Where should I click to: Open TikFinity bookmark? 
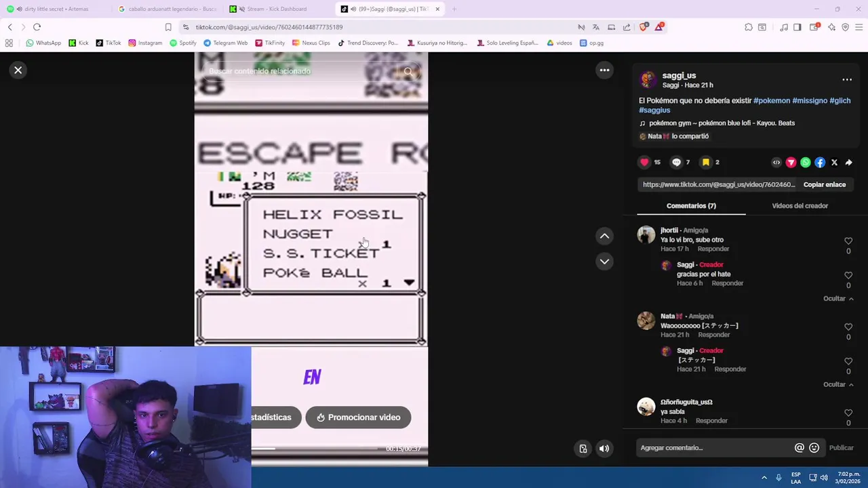pos(270,43)
